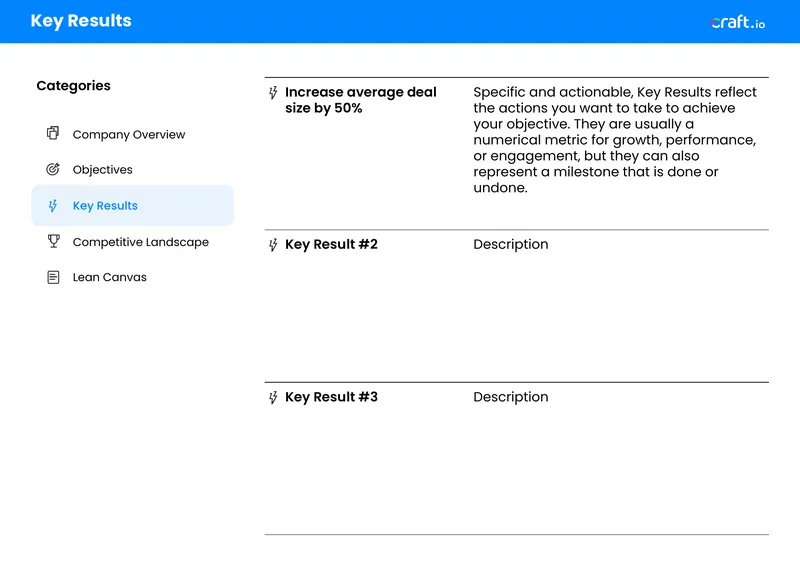Click the craft.io logo
The height and width of the screenshot is (565, 800).
click(x=738, y=22)
